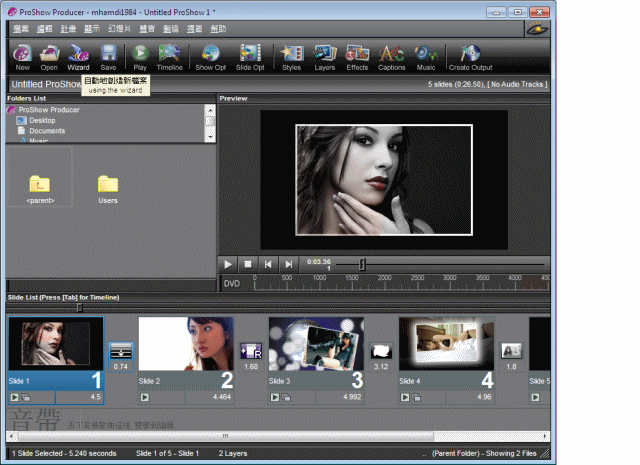The width and height of the screenshot is (640, 465).
Task: Open the 視窗 (Window) menu
Action: pos(194,29)
